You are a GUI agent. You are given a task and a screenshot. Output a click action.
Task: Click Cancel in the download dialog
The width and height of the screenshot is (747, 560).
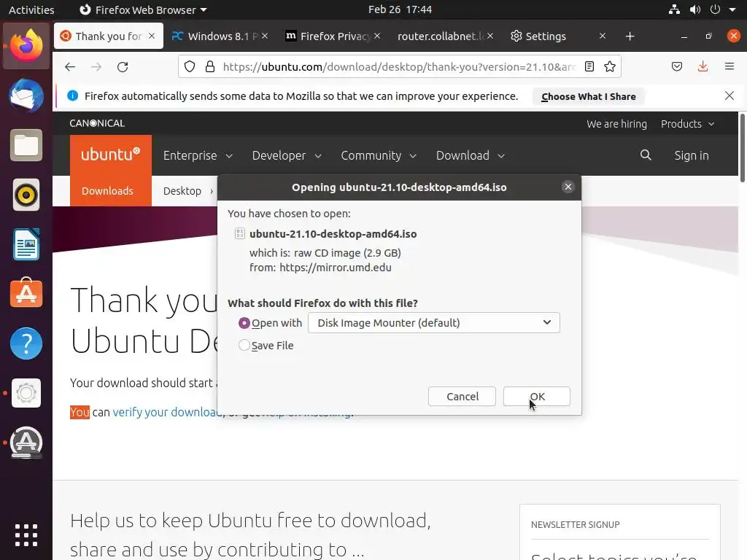tap(462, 396)
